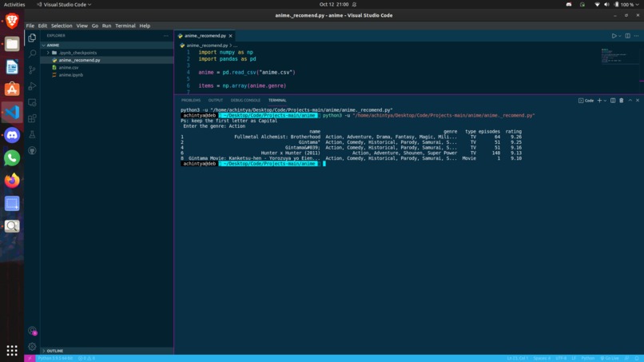This screenshot has height=362, width=644.
Task: Open the Help menu
Action: (145, 26)
